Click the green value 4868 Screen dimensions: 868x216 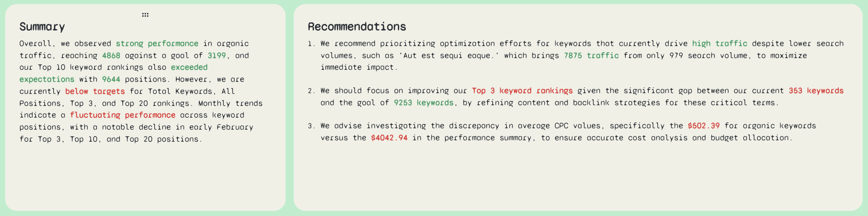click(111, 56)
